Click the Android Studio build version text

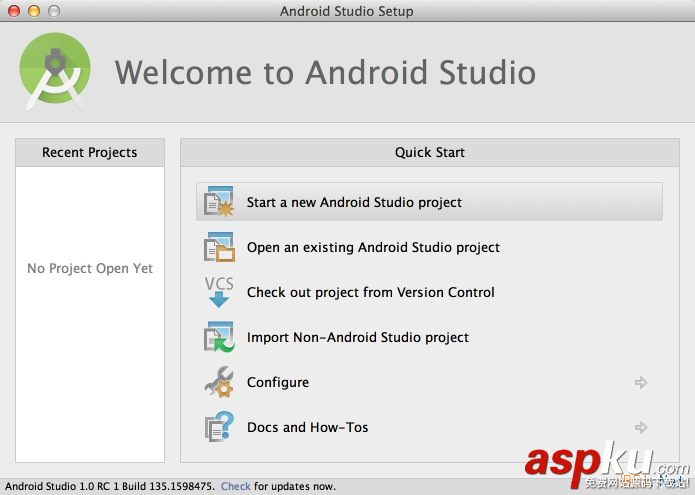tap(110, 486)
